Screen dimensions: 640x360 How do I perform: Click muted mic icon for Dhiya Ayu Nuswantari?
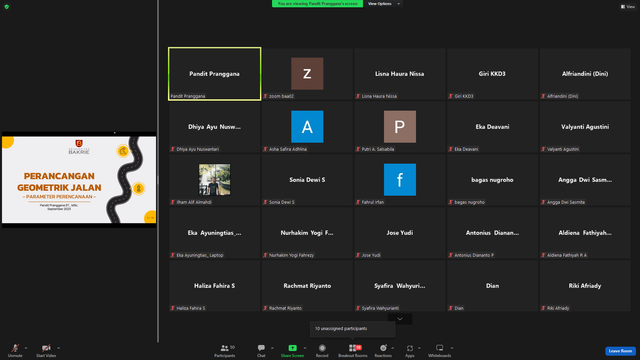click(x=173, y=149)
